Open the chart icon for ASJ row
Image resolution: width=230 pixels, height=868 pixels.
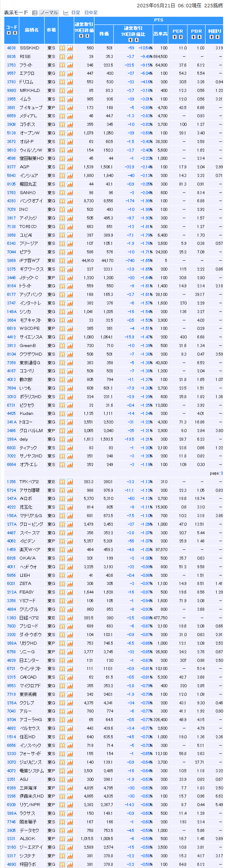70,779
